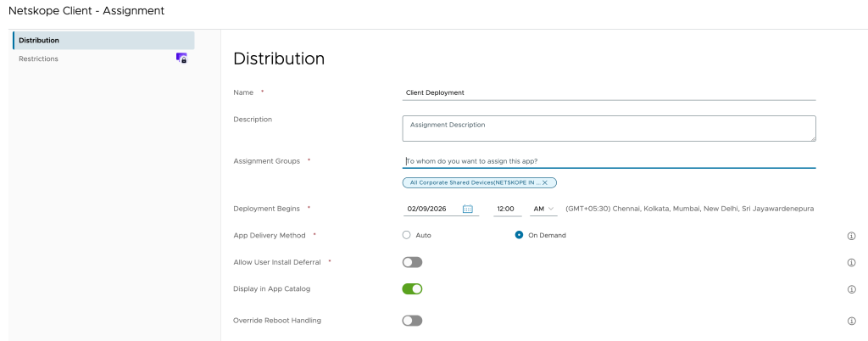The height and width of the screenshot is (341, 868).
Task: Toggle Display in App Catalog switch
Action: coord(413,289)
